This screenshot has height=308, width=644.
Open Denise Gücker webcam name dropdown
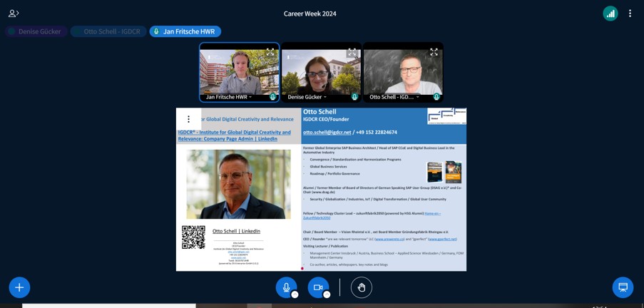pos(307,98)
